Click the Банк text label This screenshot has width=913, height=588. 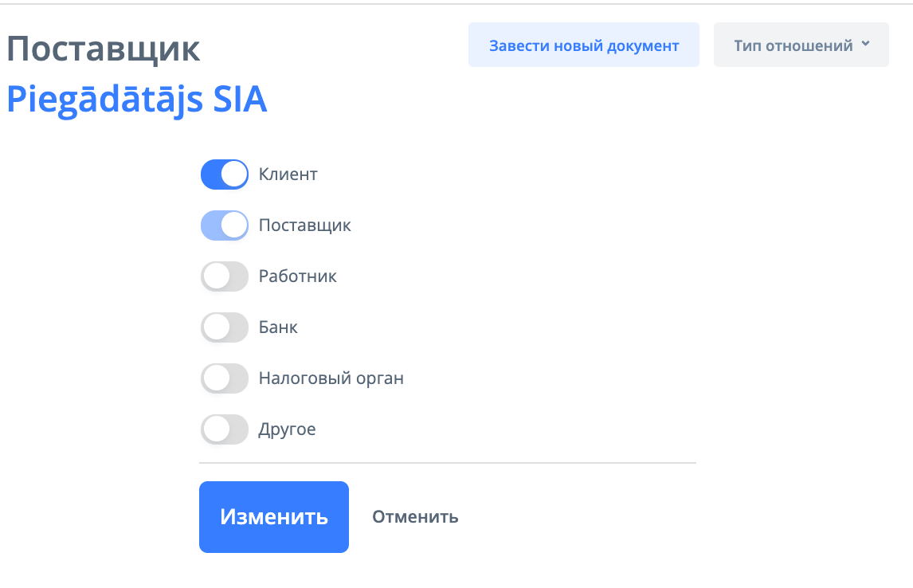[278, 327]
